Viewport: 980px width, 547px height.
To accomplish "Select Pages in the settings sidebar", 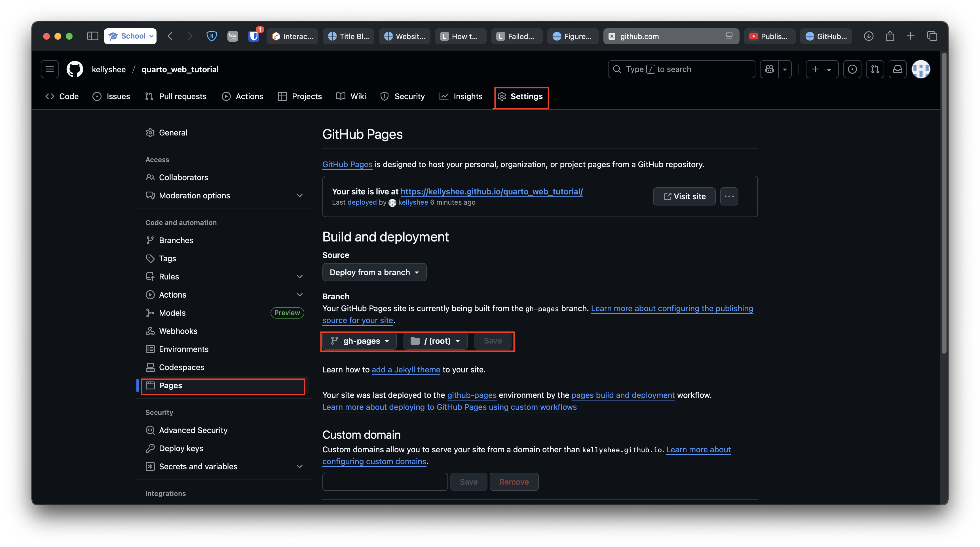I will pos(225,385).
